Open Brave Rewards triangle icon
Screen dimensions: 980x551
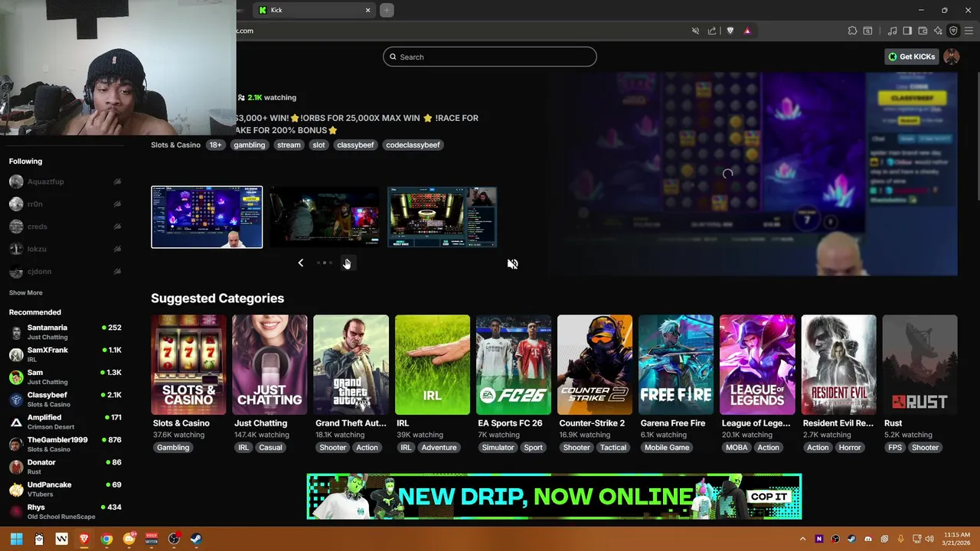(747, 31)
